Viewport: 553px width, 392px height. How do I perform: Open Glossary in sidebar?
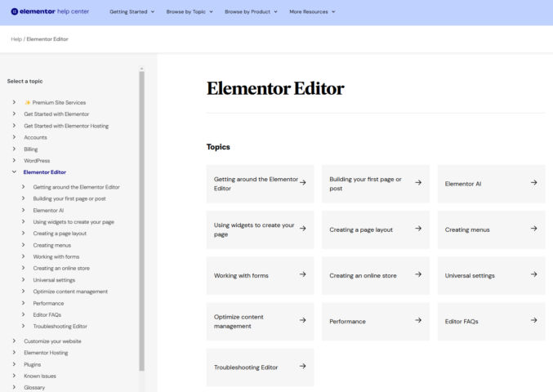[x=34, y=387]
